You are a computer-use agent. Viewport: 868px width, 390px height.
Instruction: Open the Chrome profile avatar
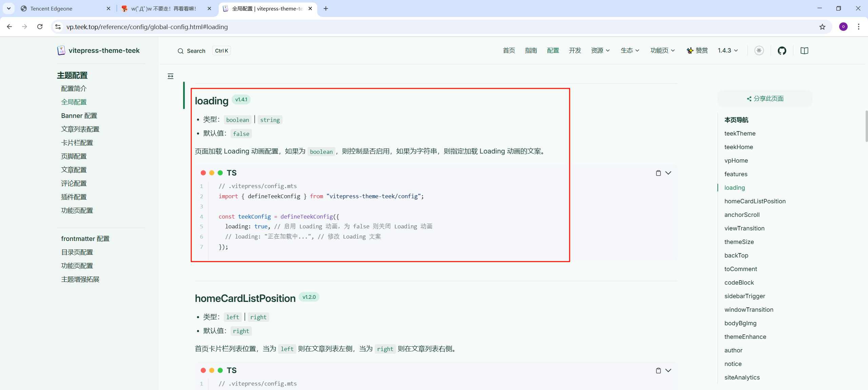pos(843,26)
